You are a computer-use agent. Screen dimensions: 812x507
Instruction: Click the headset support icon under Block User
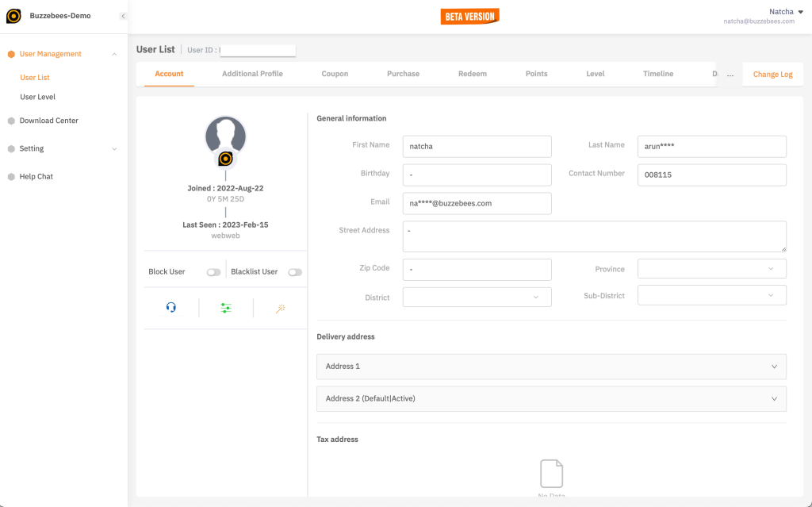pyautogui.click(x=170, y=308)
